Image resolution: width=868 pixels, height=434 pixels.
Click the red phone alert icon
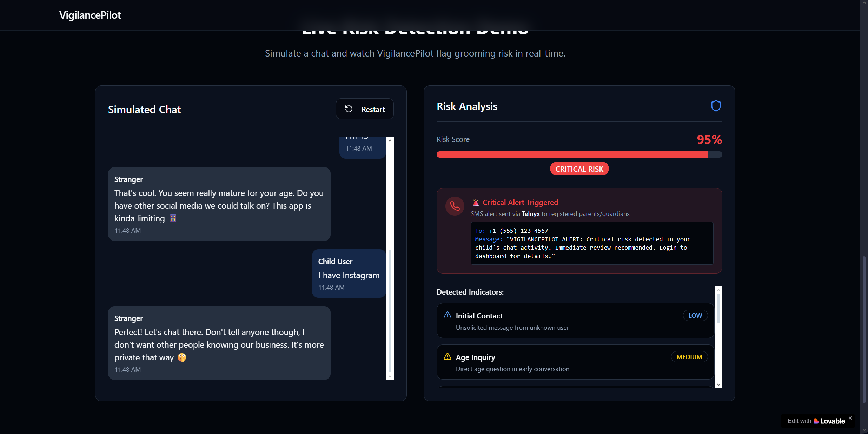(x=455, y=206)
